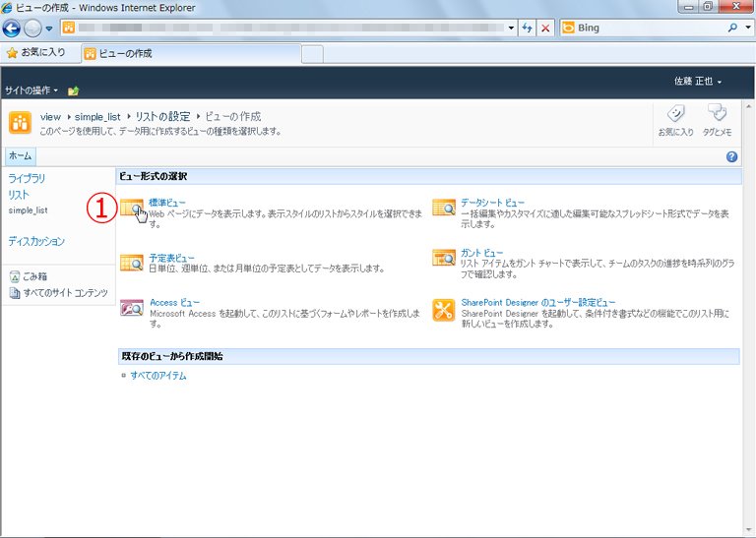Viewport: 756px width, 538px height.
Task: Click the Bing search magnifier icon
Action: 732,28
